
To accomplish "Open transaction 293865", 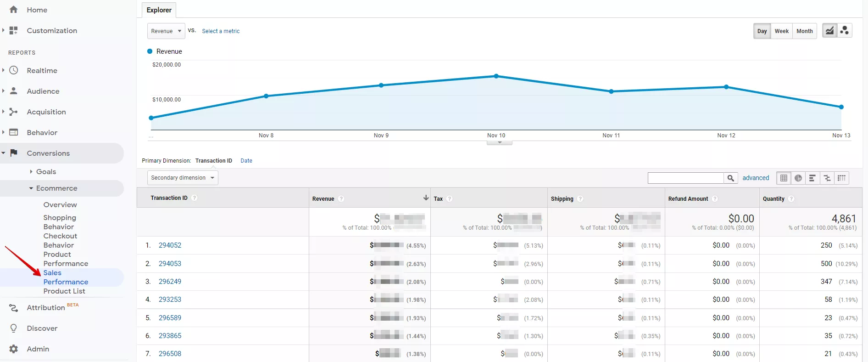I will [x=170, y=336].
